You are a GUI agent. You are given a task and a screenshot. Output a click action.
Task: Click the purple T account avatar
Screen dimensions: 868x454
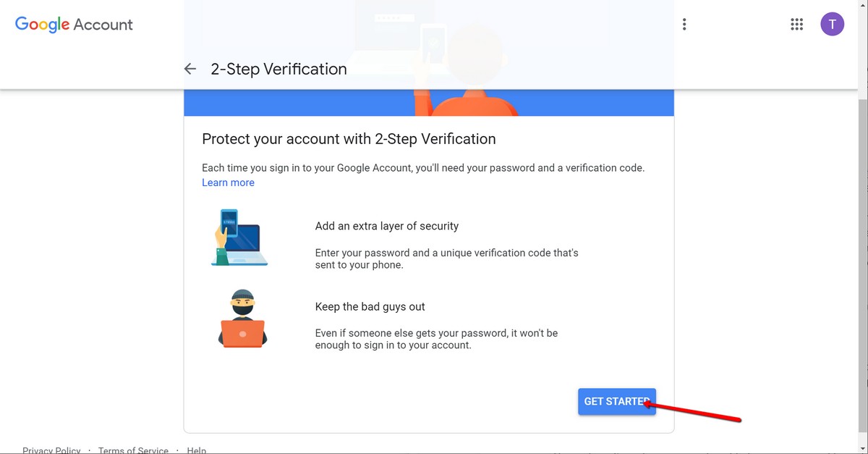(832, 25)
